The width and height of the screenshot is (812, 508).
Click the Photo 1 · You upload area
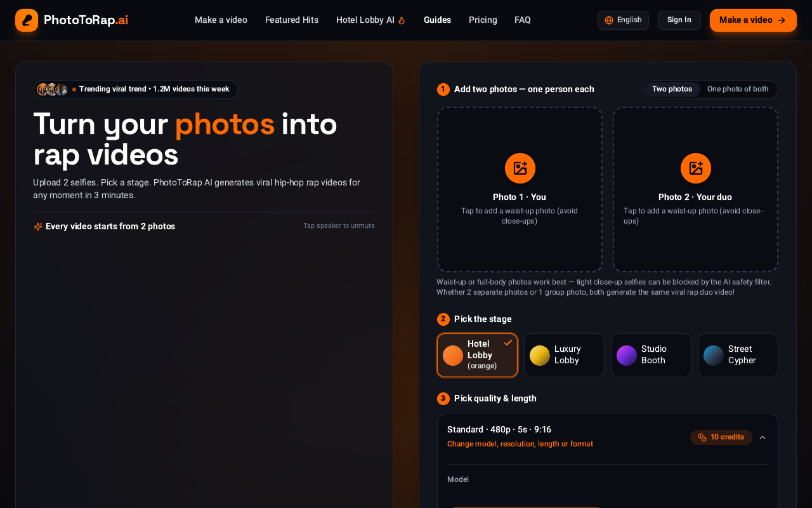(520, 189)
